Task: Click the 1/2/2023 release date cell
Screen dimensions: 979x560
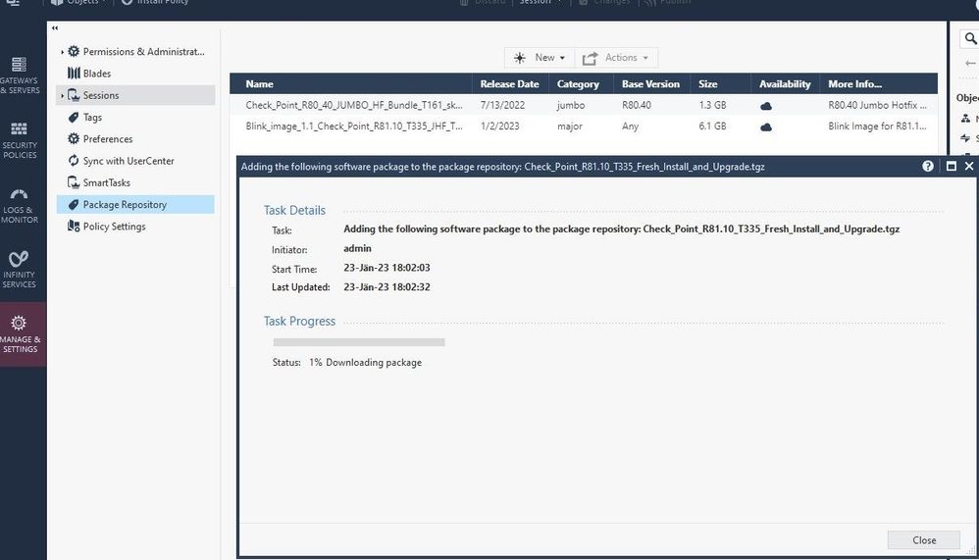Action: [x=499, y=127]
